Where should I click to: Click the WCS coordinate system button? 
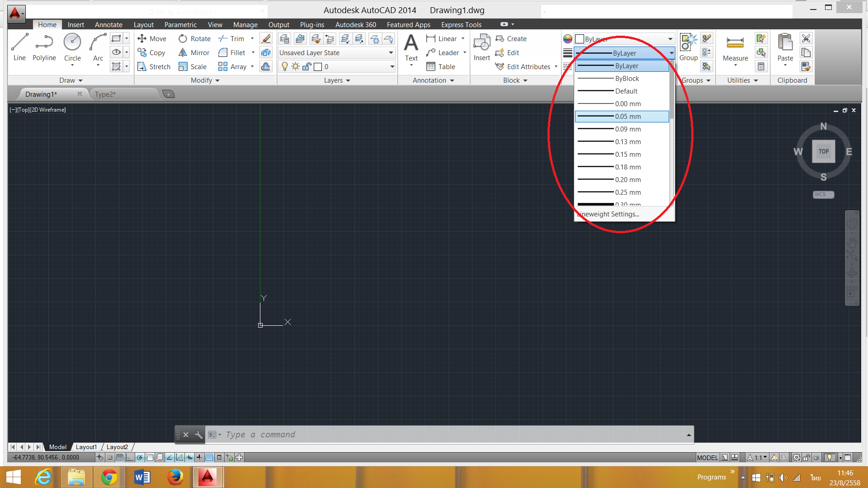pos(823,194)
